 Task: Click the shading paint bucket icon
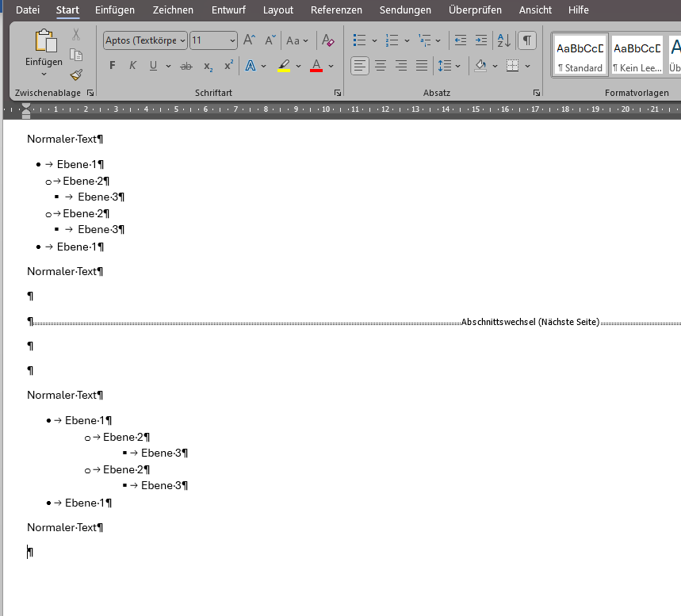480,66
